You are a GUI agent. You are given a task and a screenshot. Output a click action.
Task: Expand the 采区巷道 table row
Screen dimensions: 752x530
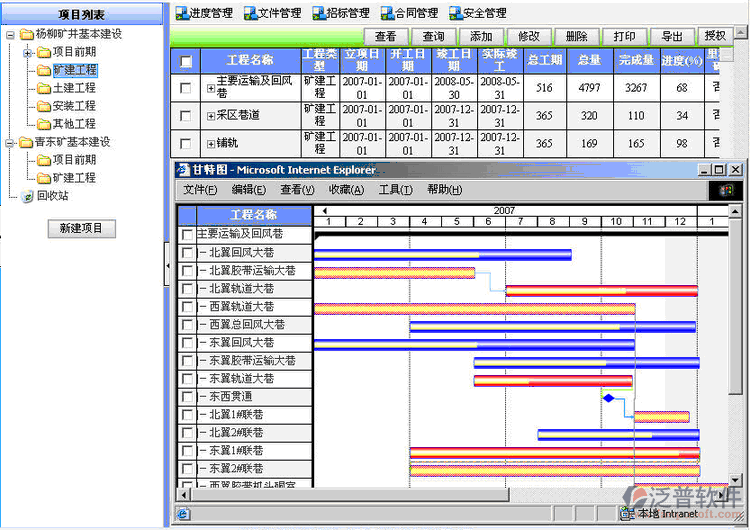click(211, 116)
